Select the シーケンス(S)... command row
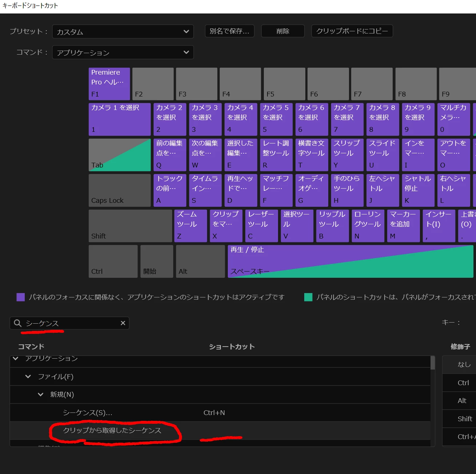The height and width of the screenshot is (474, 476). [x=220, y=412]
